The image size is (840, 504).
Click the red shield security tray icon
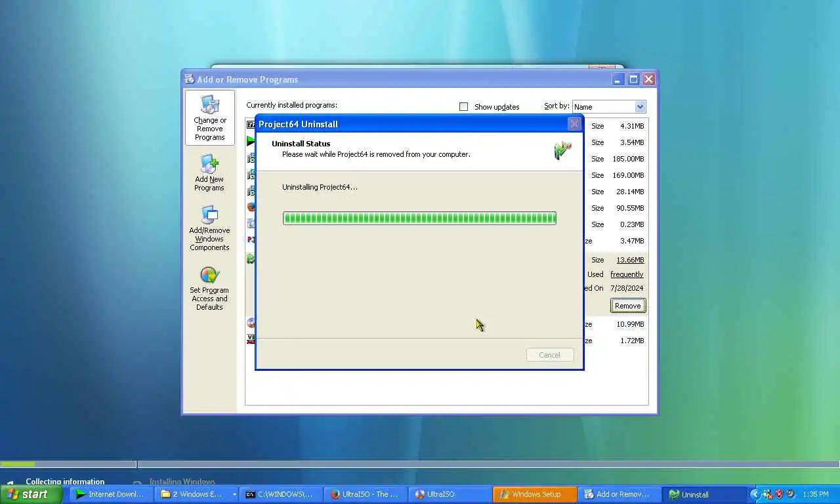point(779,494)
